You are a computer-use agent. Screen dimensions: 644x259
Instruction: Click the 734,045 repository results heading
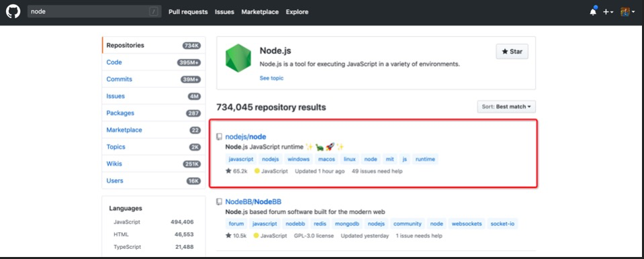point(271,107)
